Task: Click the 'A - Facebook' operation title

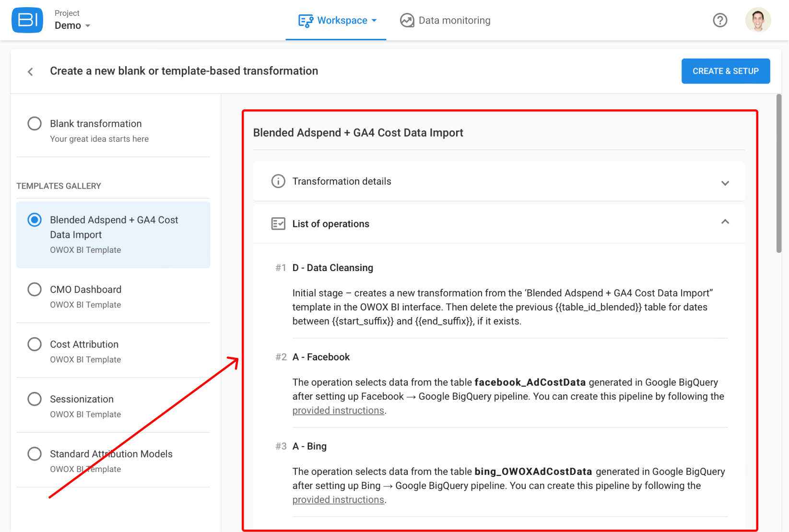Action: (321, 357)
